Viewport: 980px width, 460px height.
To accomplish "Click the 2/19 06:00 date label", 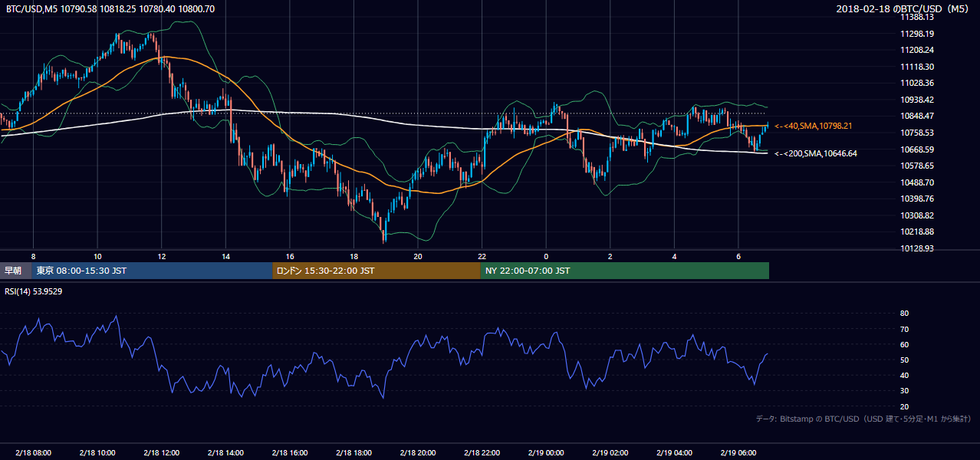I will pos(738,453).
